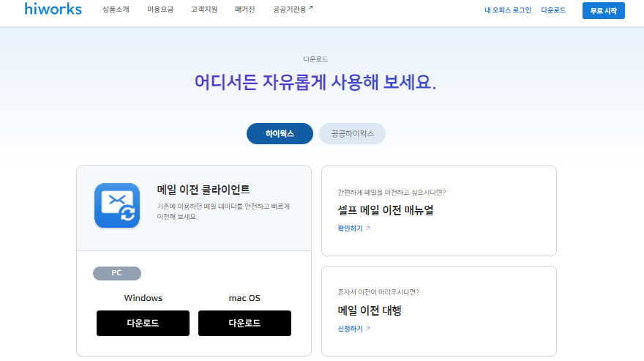Open 신청하기 link for migration service
Viewport: 644px width, 361px height.
point(353,329)
